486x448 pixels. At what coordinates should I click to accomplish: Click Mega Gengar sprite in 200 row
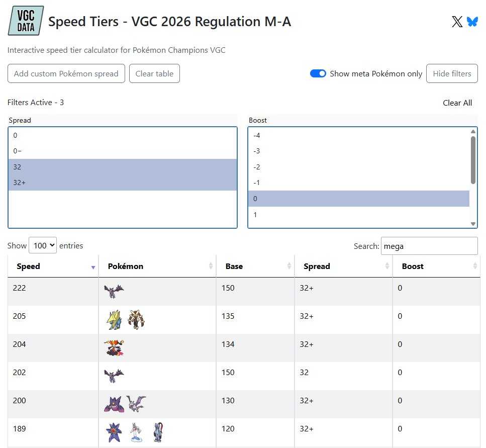coord(114,404)
